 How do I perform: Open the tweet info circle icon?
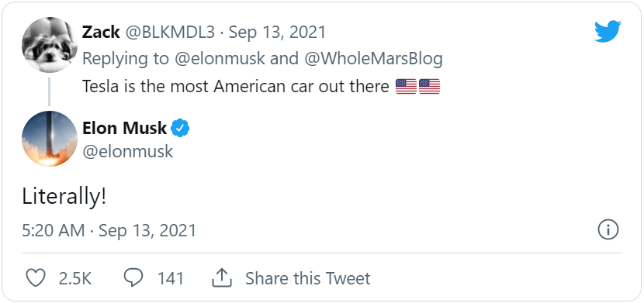point(608,229)
